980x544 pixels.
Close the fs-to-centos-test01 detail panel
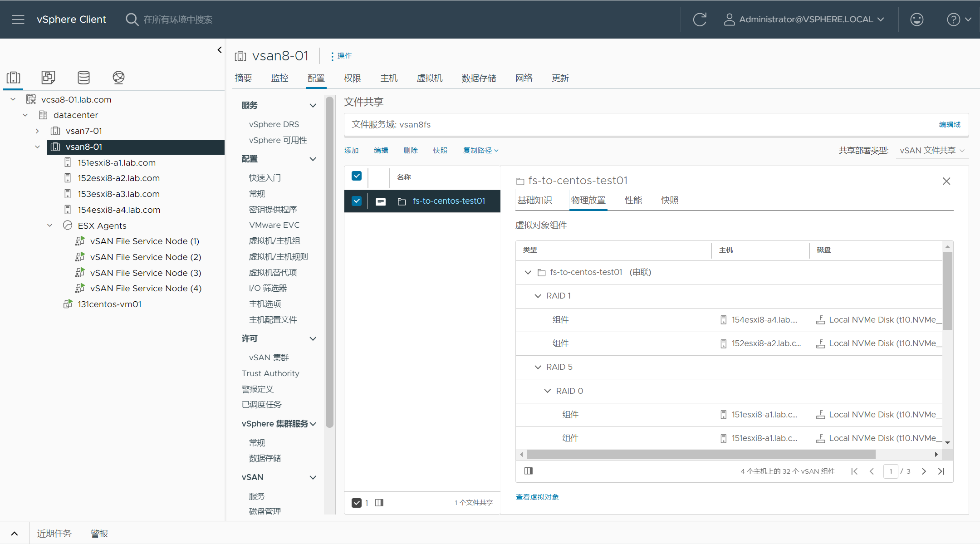[946, 181]
